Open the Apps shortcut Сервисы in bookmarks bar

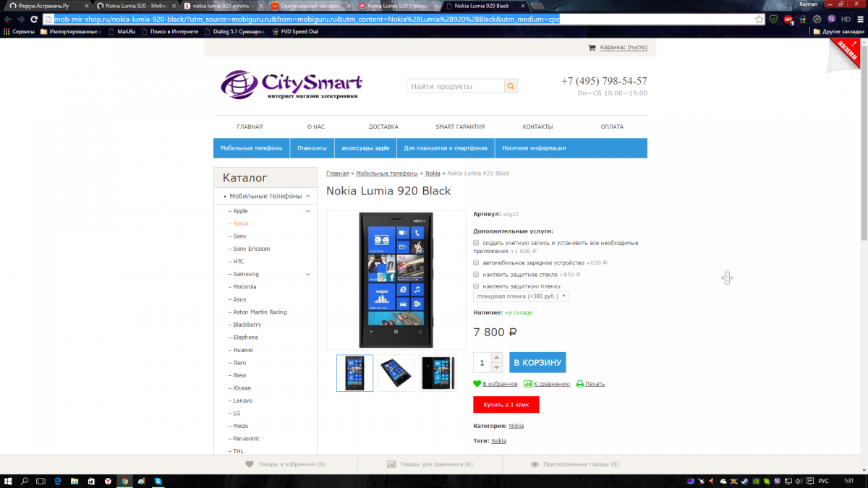(x=18, y=32)
